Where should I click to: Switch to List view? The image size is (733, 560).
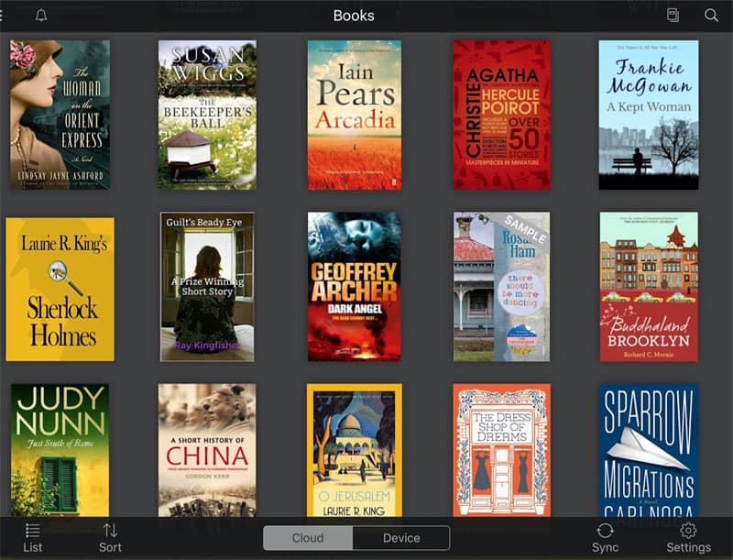click(x=33, y=538)
